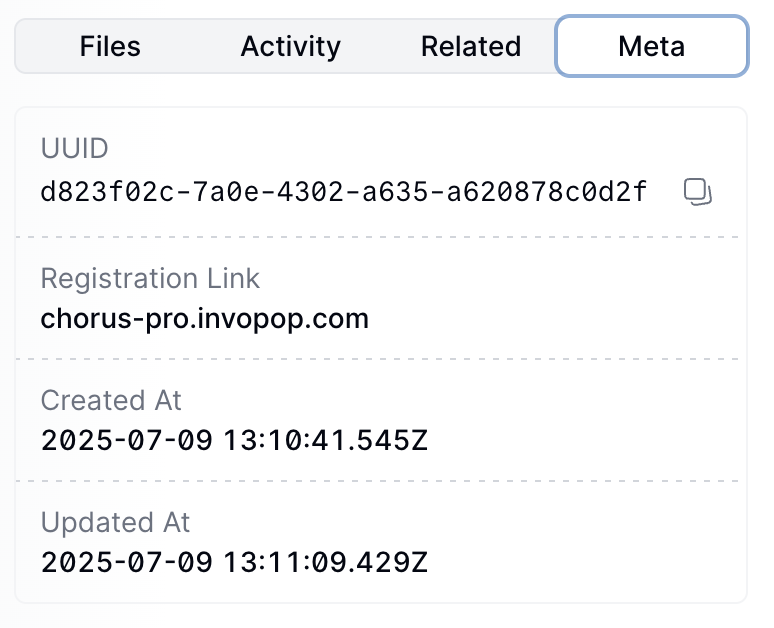
Task: Click the UUID field label
Action: (x=75, y=148)
